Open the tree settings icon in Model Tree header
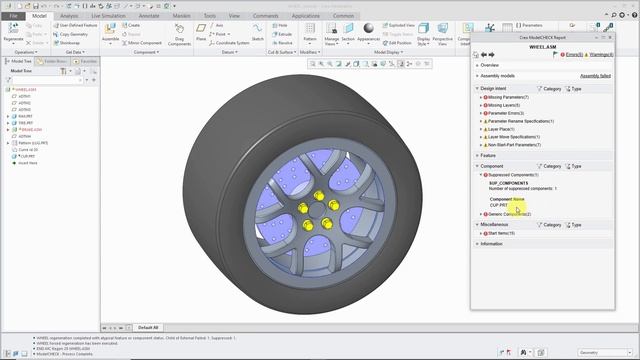The image size is (640, 360). (63, 71)
